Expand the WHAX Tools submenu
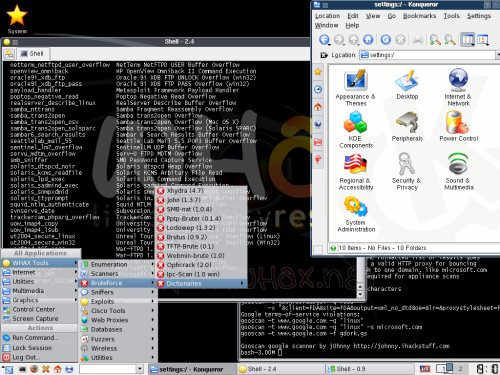Viewport: 500px width, 375px height. tap(40, 263)
